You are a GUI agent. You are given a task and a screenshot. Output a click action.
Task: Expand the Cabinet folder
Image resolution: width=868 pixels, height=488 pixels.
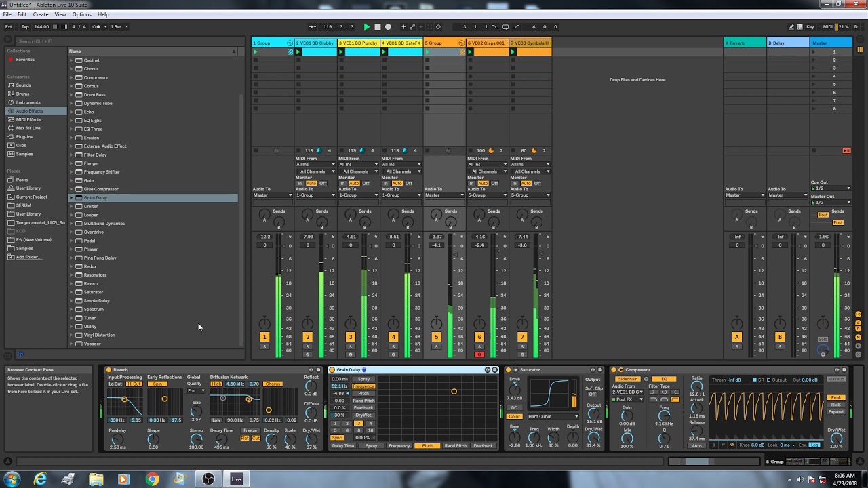pos(71,60)
